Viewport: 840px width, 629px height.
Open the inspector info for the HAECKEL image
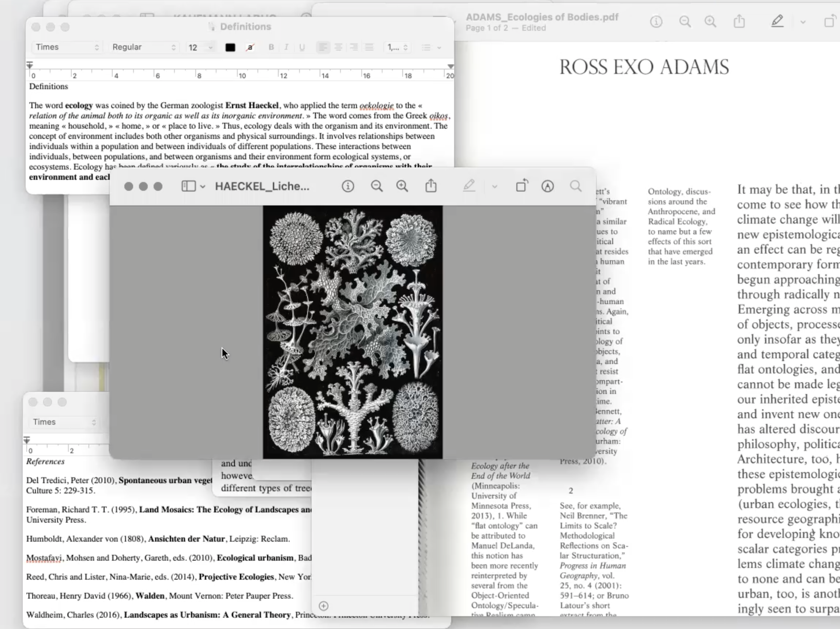pyautogui.click(x=347, y=186)
